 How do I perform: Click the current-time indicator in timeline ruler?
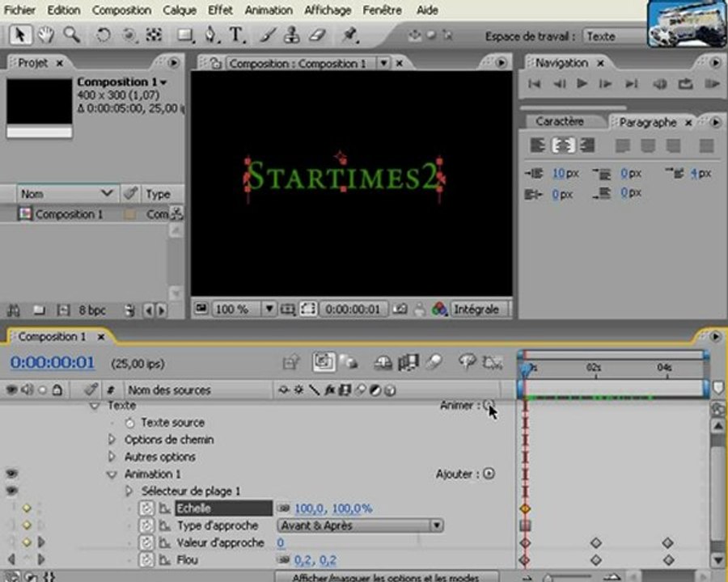point(526,369)
